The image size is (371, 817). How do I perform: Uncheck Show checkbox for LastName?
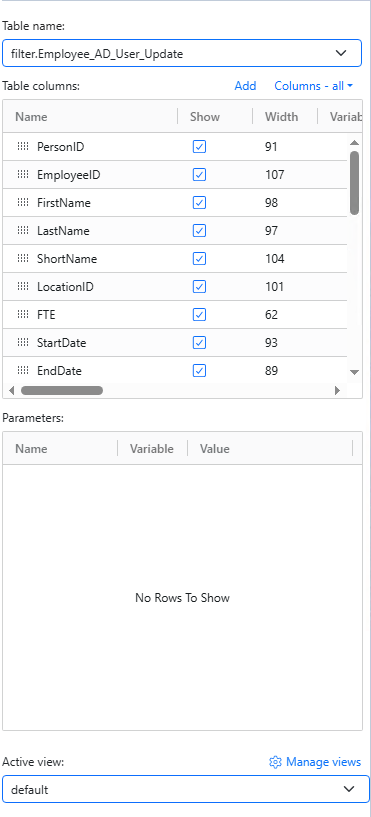200,231
